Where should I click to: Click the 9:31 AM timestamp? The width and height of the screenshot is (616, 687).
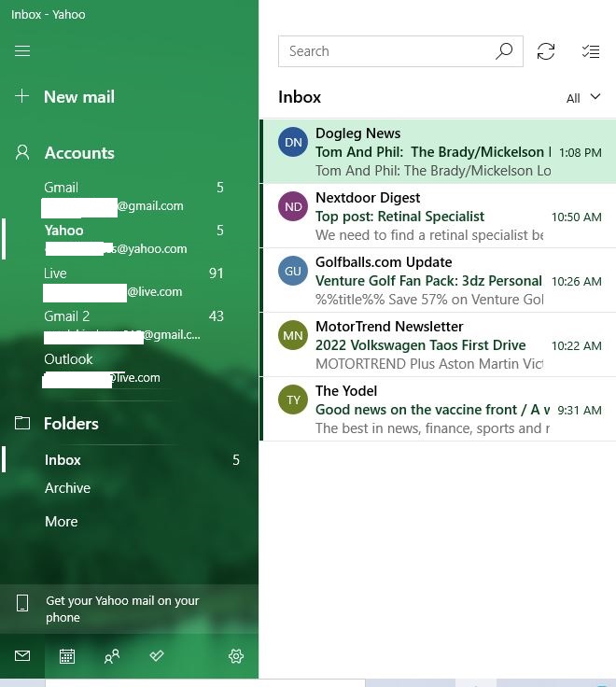[580, 410]
